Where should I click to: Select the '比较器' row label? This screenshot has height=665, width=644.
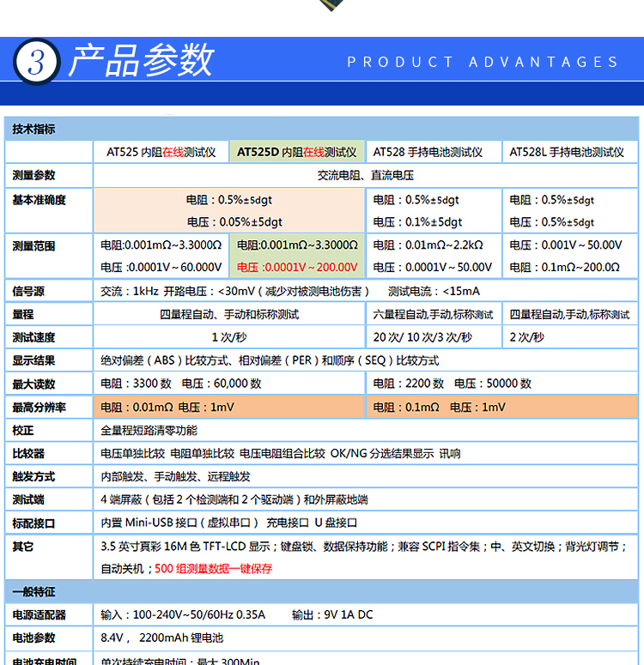(x=28, y=453)
